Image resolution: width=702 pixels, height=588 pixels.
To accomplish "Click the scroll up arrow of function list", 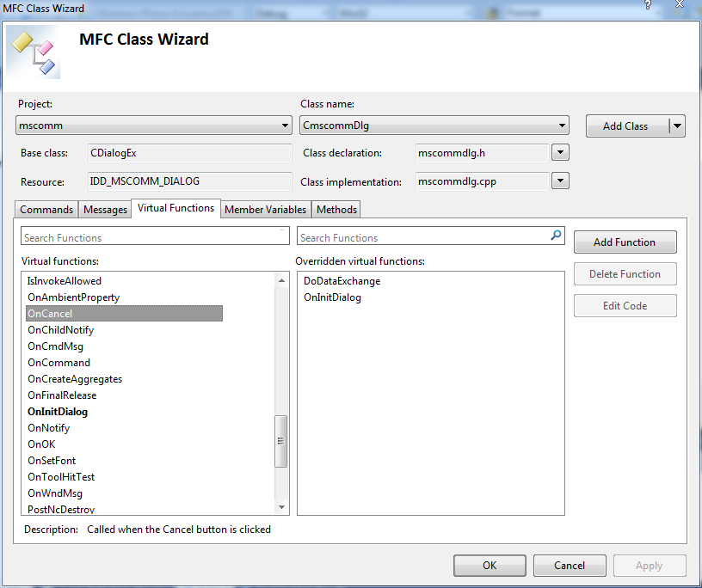I will tap(281, 280).
